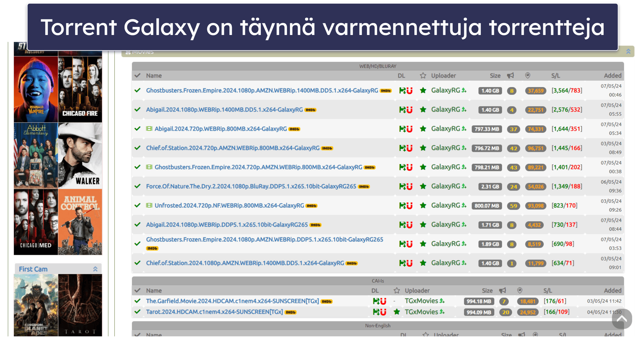
Task: Open Abbott Elementary poster thumbnail
Action: coord(36,156)
